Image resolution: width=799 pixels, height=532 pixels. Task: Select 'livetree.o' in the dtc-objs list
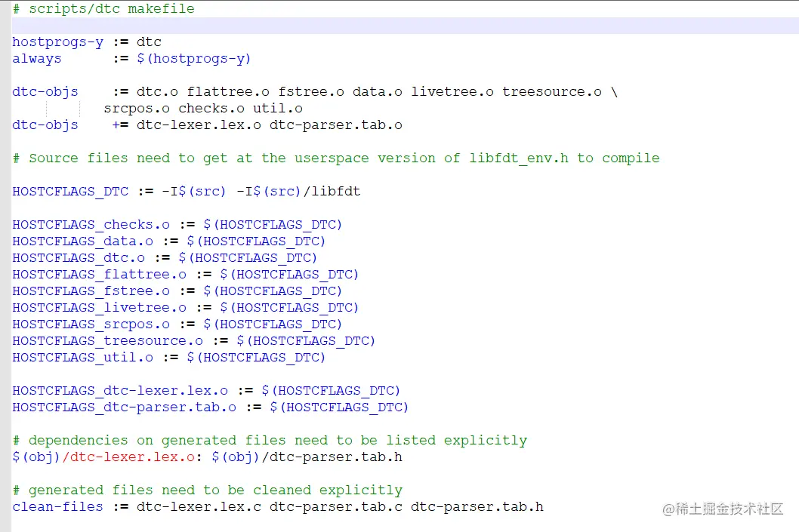click(452, 91)
